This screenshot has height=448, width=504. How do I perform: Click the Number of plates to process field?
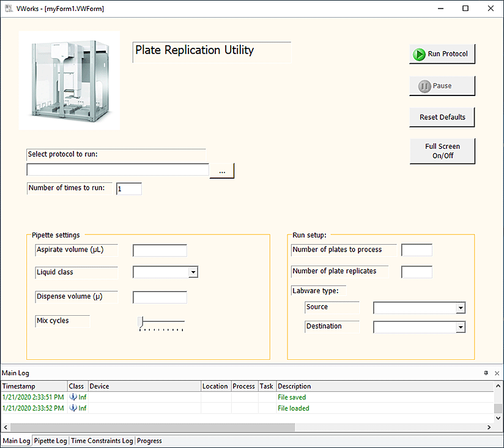(x=417, y=250)
